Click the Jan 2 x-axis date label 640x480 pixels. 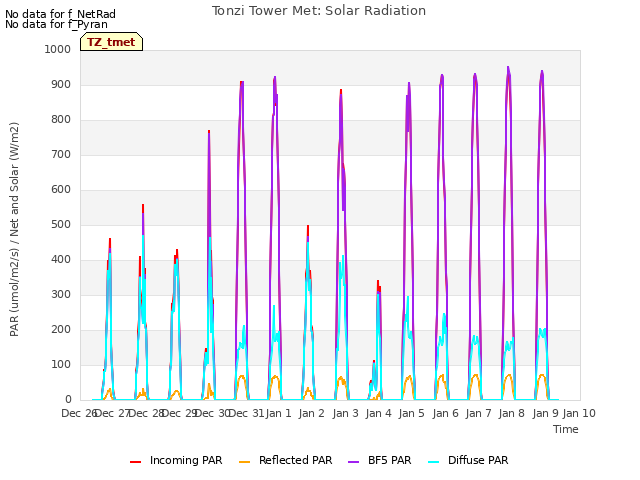click(312, 413)
